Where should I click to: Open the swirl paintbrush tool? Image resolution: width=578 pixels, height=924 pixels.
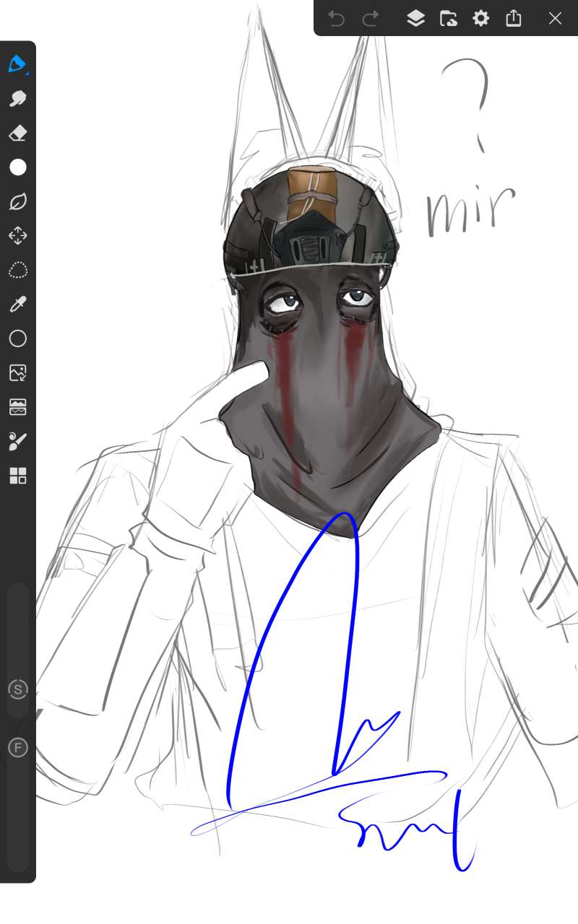pyautogui.click(x=17, y=441)
